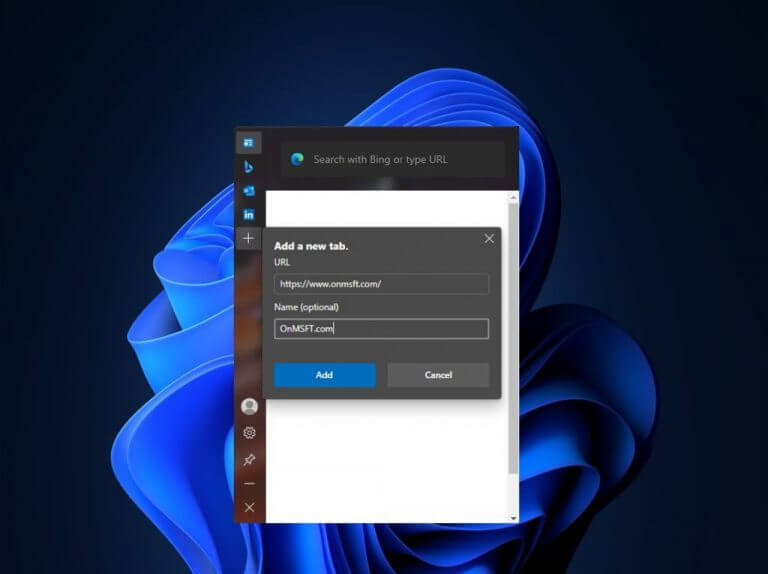Viewport: 768px width, 574px height.
Task: Dismiss the Add a new tab dialog
Action: click(x=489, y=239)
